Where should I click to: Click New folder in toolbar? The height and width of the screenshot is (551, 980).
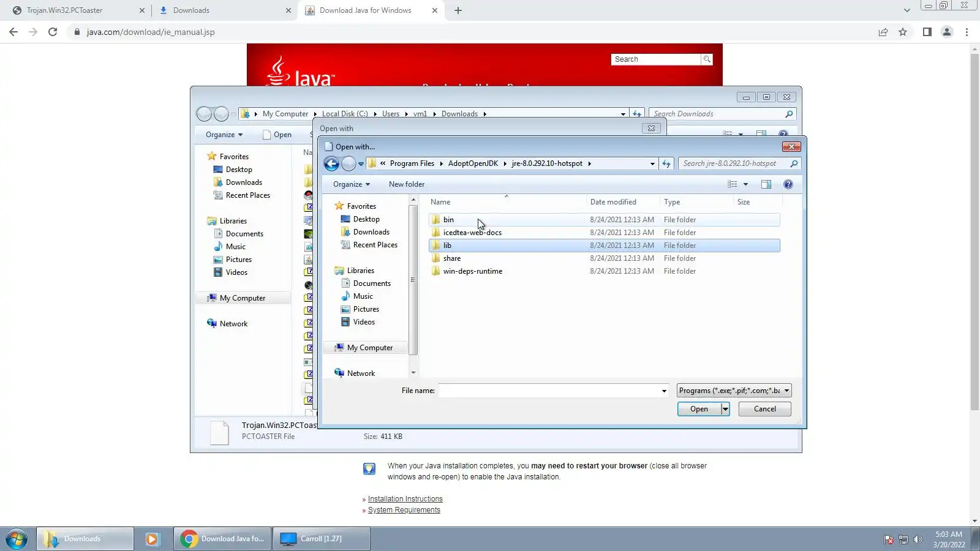(x=407, y=184)
